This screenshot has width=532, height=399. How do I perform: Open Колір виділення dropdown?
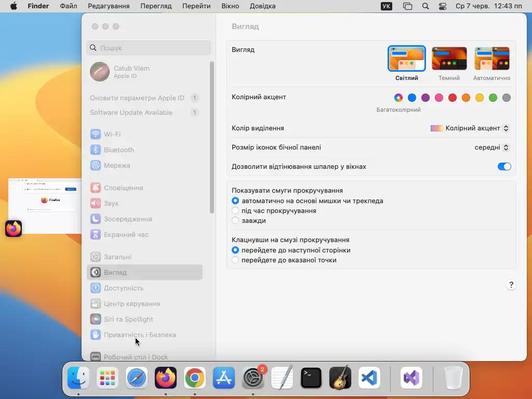click(x=470, y=128)
